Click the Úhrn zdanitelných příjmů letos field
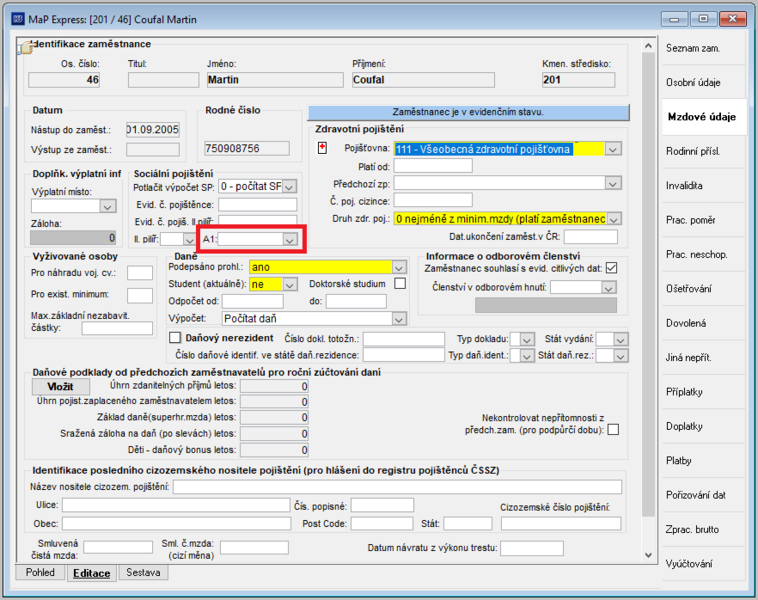 click(x=274, y=386)
